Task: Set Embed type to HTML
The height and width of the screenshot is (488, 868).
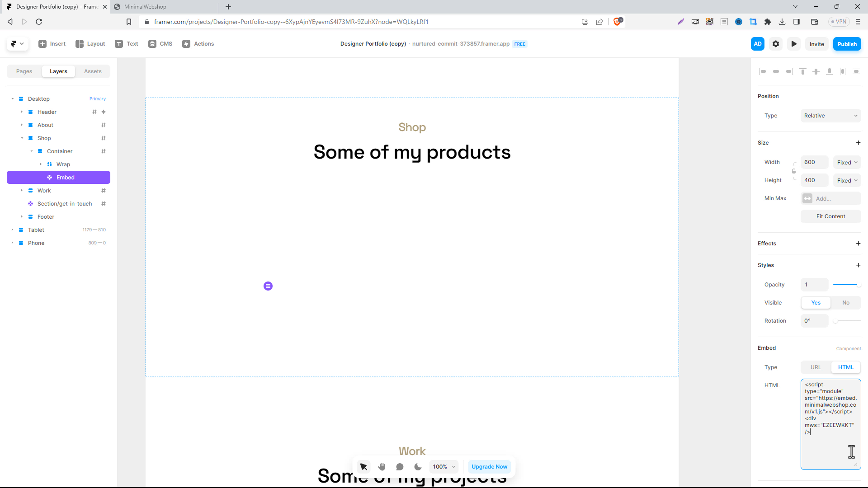Action: pyautogui.click(x=845, y=367)
